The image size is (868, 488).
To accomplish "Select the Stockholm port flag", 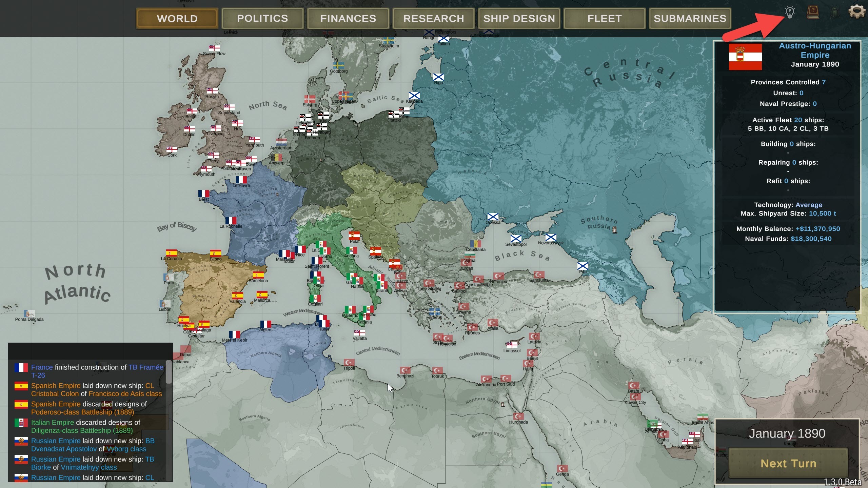I will (389, 40).
